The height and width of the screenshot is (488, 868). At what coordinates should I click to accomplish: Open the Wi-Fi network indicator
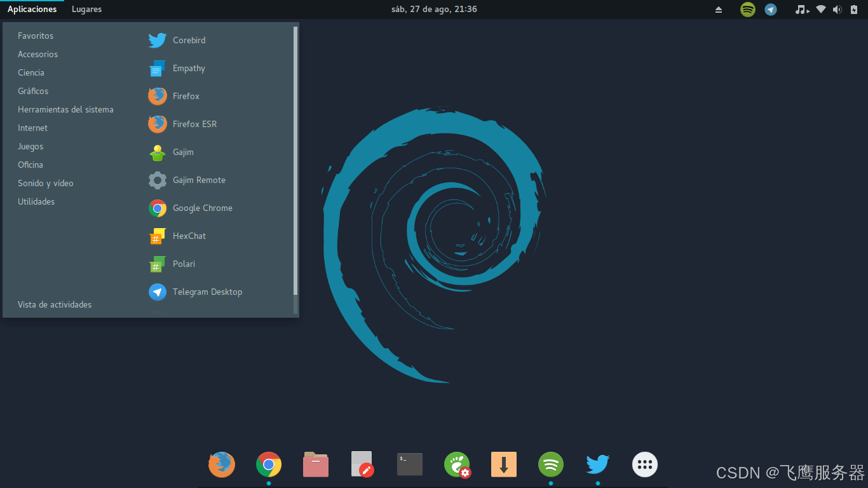click(821, 10)
